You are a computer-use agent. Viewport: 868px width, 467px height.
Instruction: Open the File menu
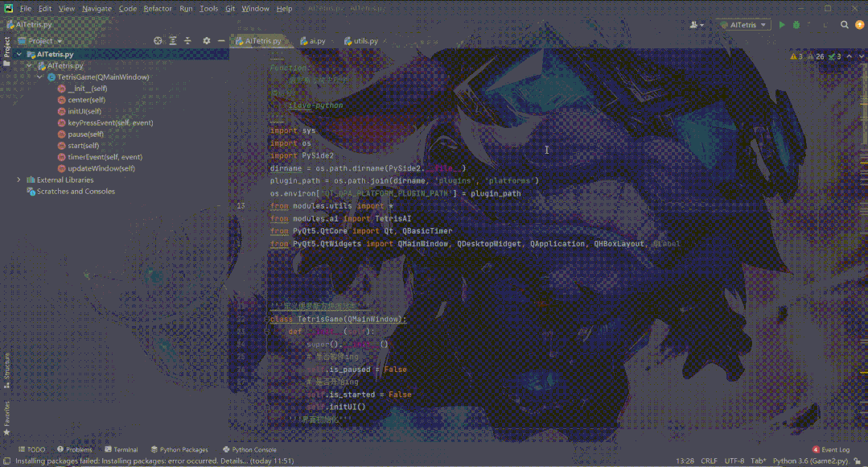(26, 9)
